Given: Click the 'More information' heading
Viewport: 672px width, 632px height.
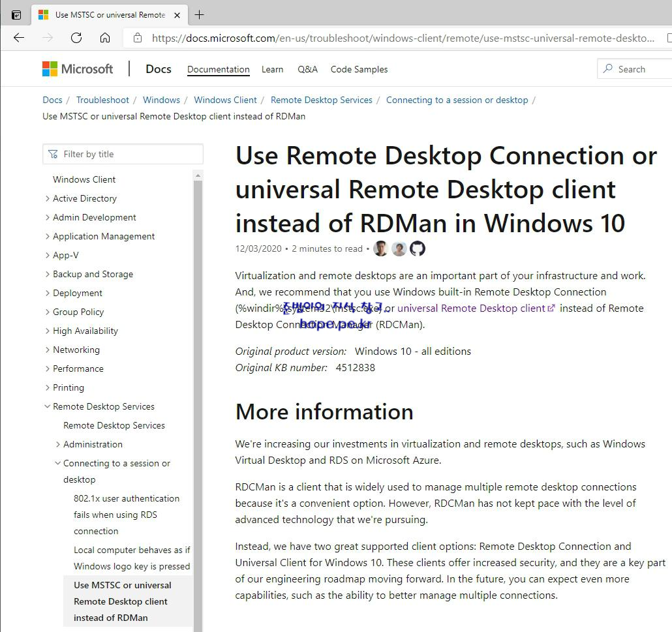Looking at the screenshot, I should pos(324,412).
